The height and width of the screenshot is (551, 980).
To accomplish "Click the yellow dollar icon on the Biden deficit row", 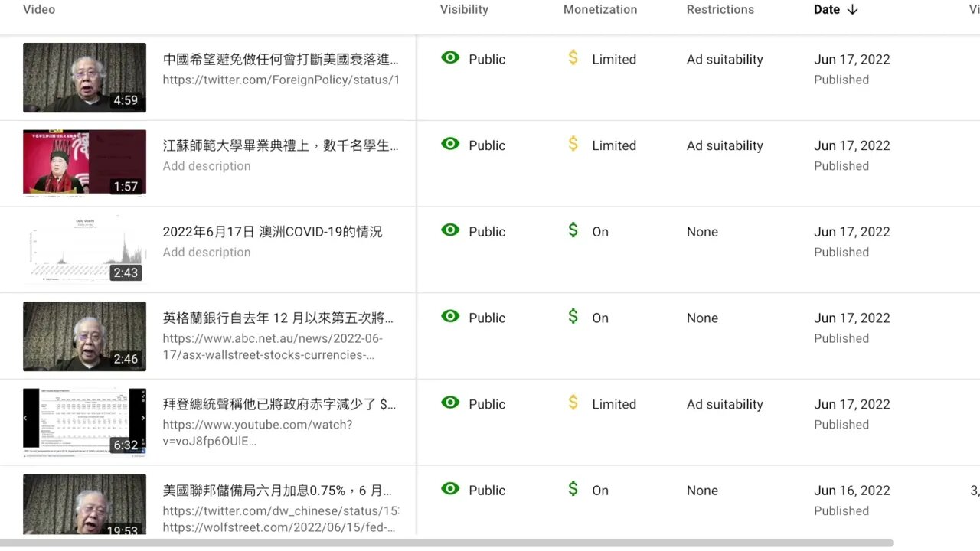I will click(573, 403).
